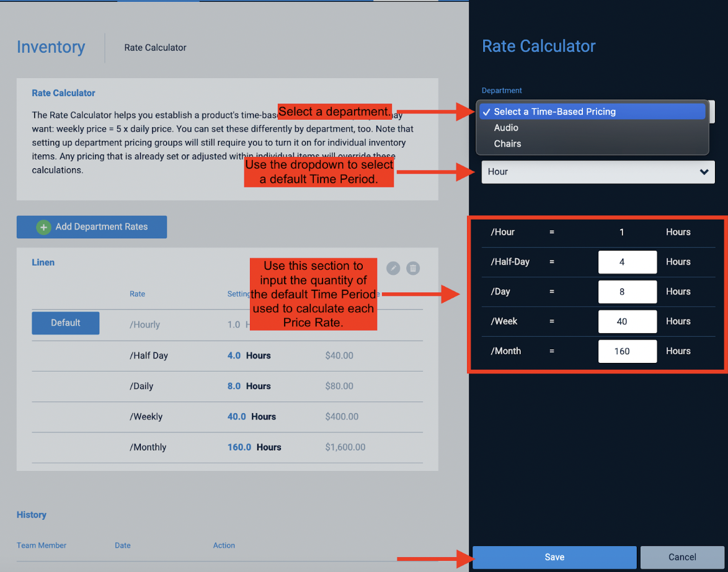Click the $40.00 price value
Screen dimensions: 728x572
tap(339, 355)
